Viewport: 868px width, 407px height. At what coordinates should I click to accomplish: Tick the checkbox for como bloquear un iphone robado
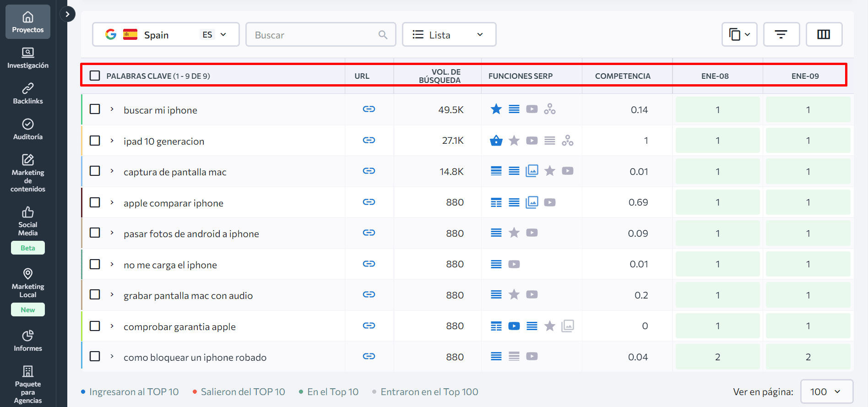95,356
